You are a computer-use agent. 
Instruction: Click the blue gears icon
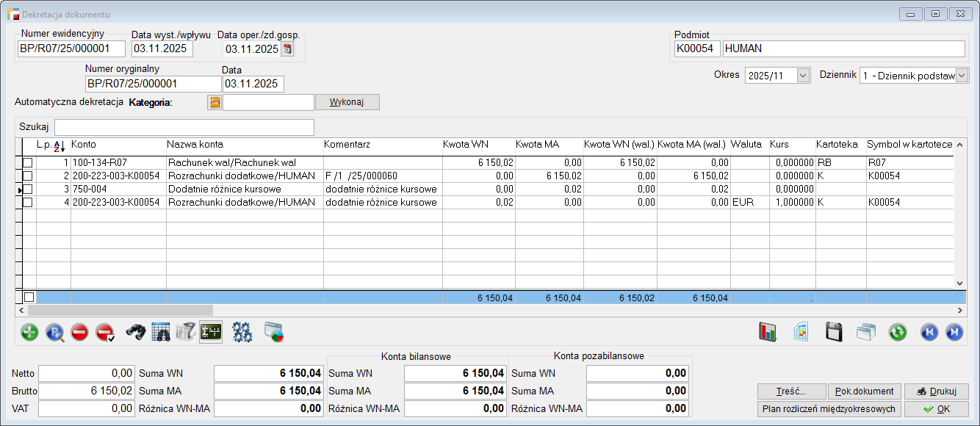tap(242, 333)
